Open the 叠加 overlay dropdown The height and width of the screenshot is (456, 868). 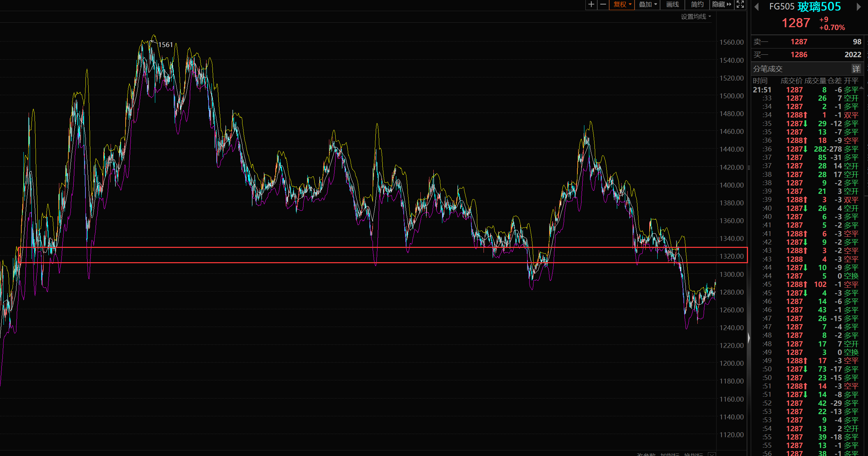click(x=648, y=5)
